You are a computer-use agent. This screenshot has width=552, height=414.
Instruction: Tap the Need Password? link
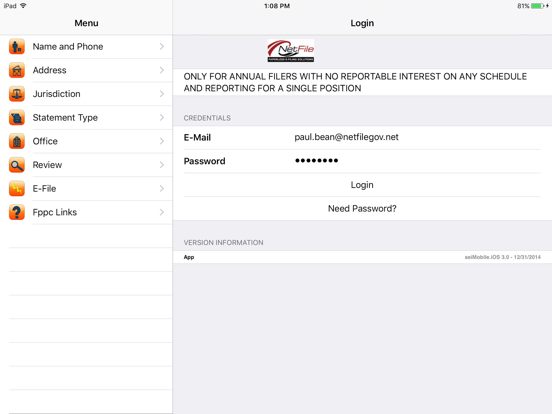[x=362, y=208]
